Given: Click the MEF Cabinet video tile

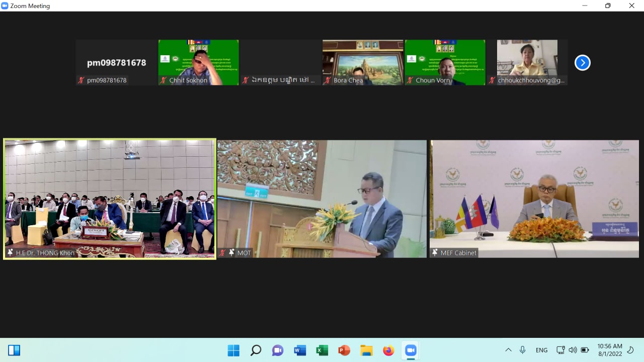Looking at the screenshot, I should click(534, 199).
